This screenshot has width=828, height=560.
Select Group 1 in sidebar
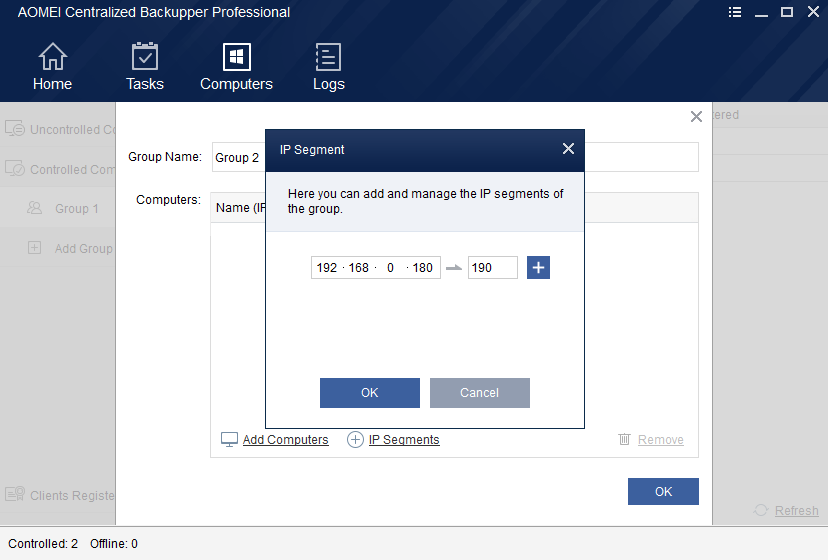click(x=58, y=209)
